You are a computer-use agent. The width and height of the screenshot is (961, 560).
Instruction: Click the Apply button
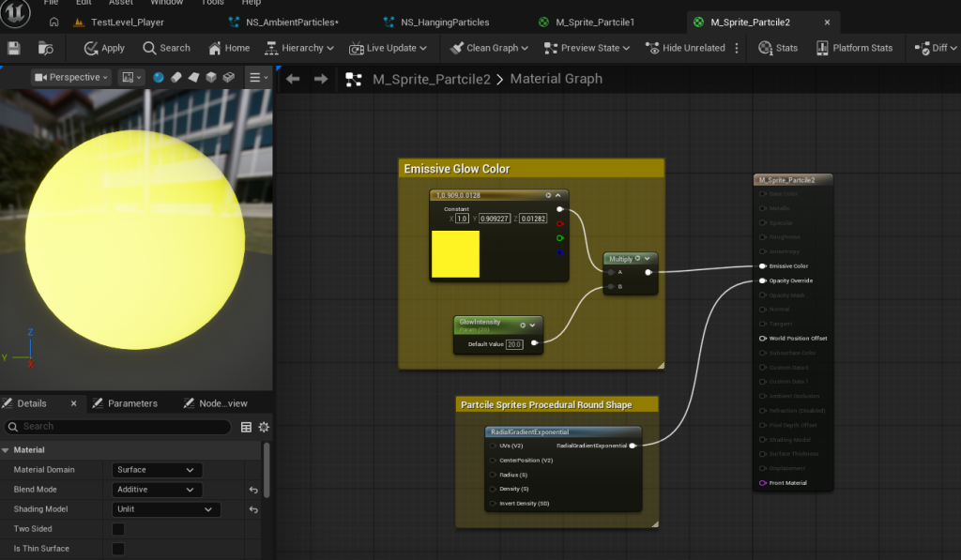104,48
